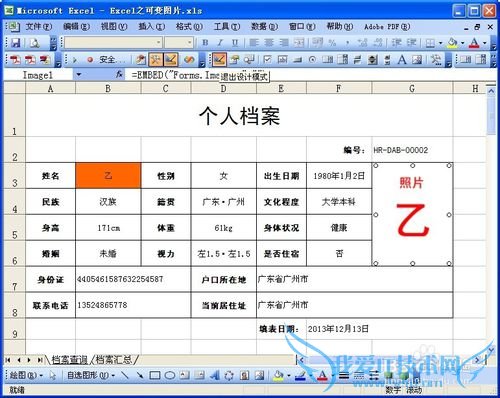
Task: Open the Microsoft Script Editor icon
Action: tap(189, 60)
